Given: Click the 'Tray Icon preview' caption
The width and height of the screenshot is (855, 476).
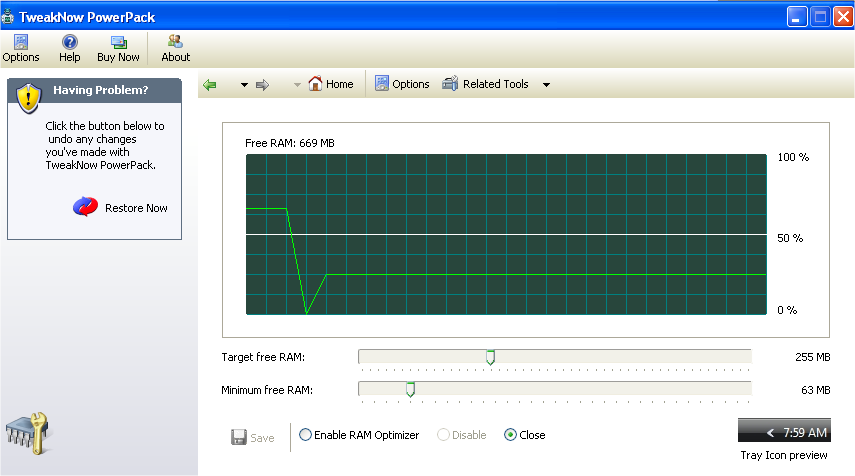Looking at the screenshot, I should pyautogui.click(x=784, y=455).
